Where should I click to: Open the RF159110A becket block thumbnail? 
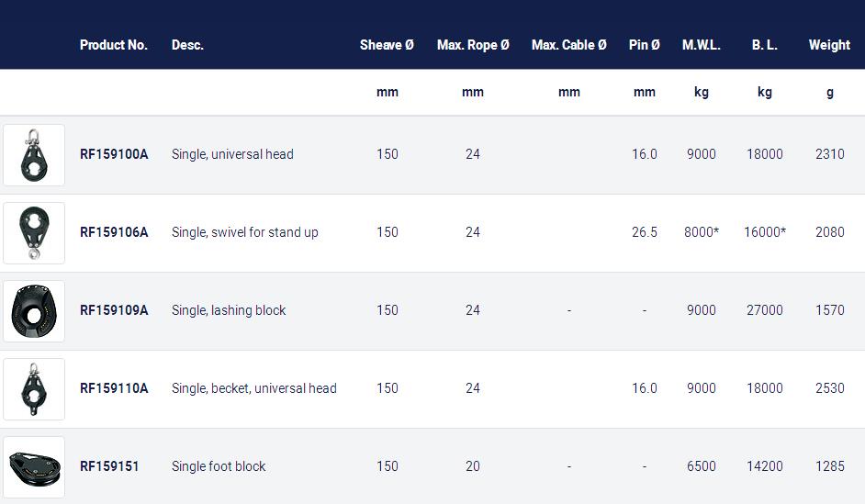[x=34, y=388]
